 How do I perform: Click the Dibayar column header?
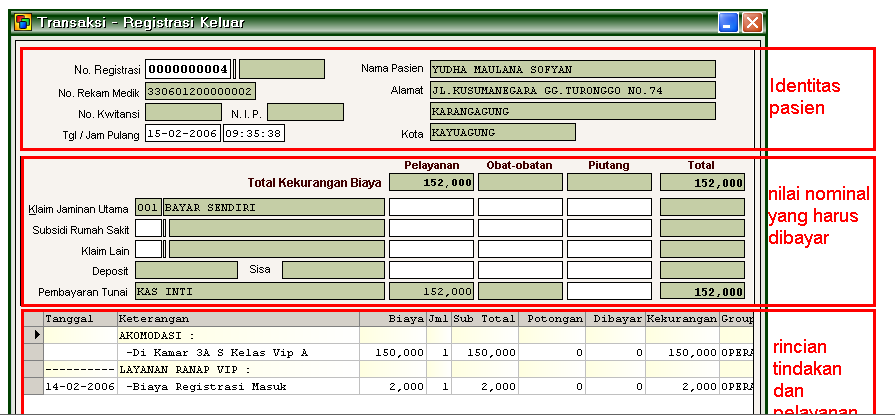click(615, 319)
